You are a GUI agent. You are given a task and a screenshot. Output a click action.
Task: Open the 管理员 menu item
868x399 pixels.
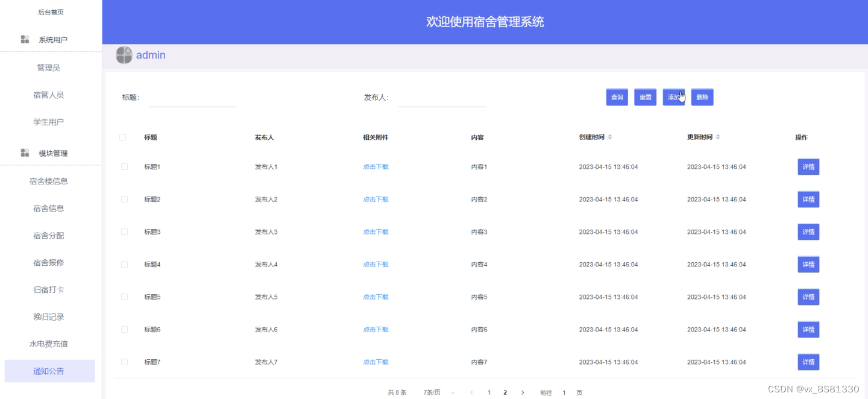point(49,68)
